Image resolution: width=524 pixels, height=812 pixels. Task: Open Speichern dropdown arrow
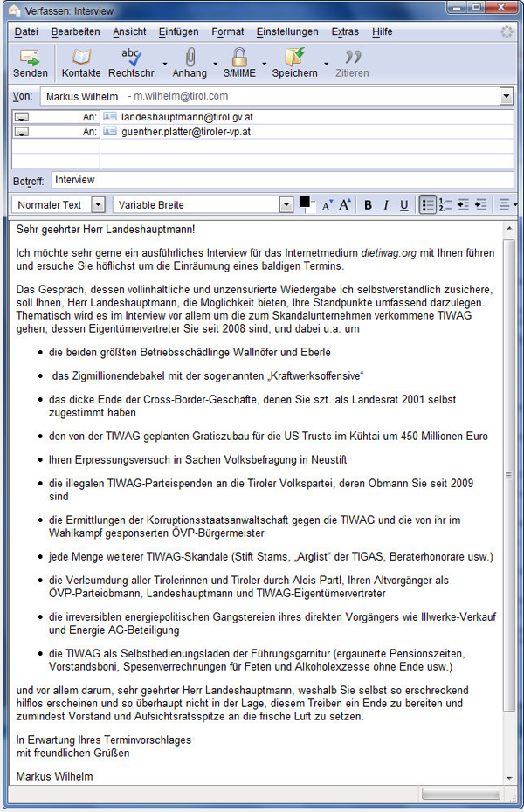327,64
